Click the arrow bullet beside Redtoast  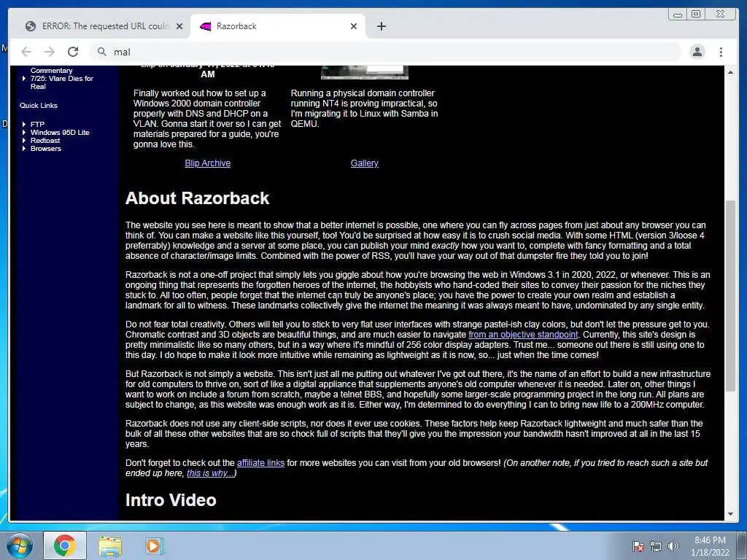24,141
